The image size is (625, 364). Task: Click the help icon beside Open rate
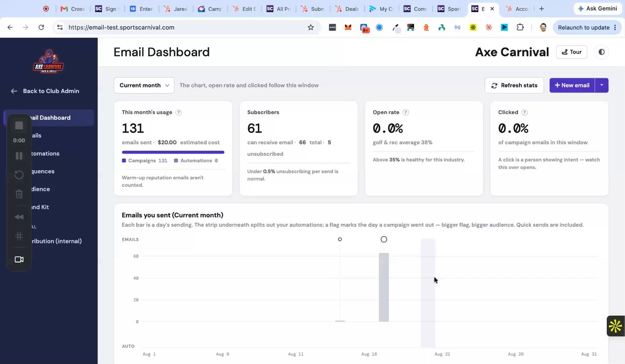406,112
